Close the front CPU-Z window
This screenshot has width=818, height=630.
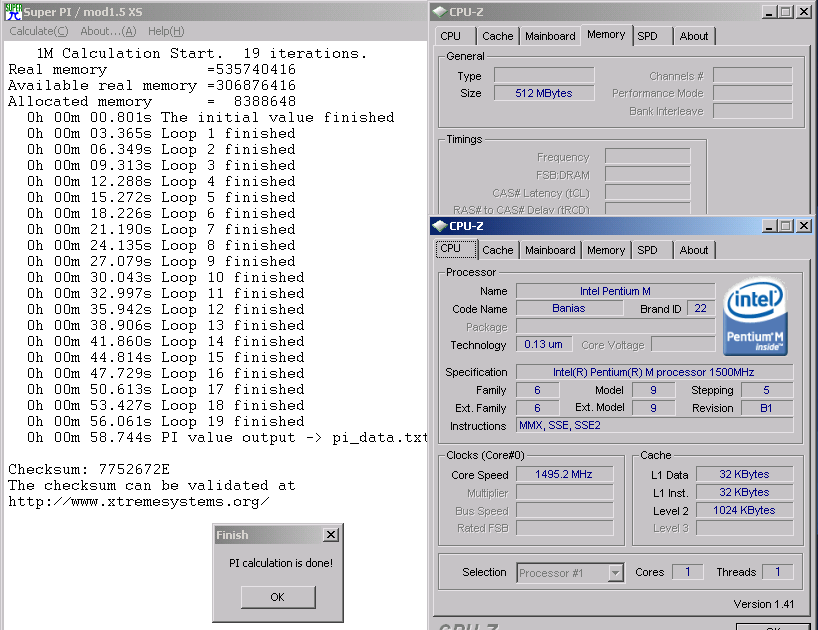804,226
